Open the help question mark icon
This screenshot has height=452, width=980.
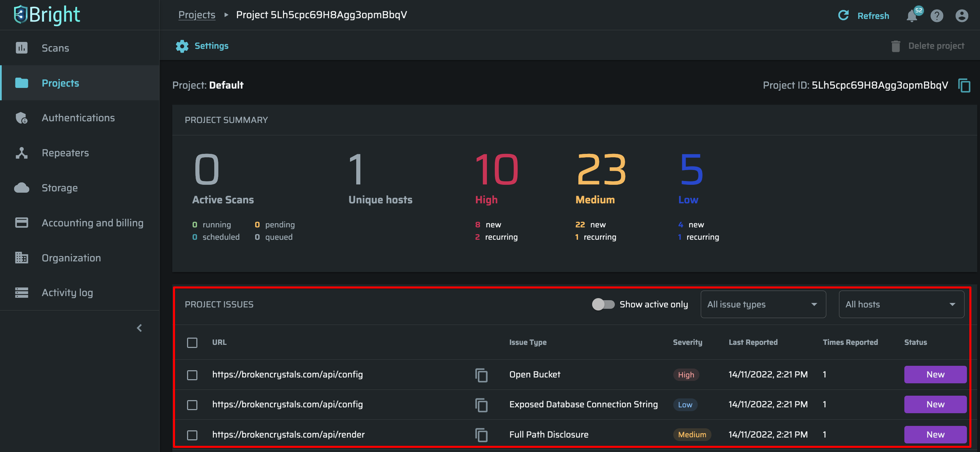937,16
